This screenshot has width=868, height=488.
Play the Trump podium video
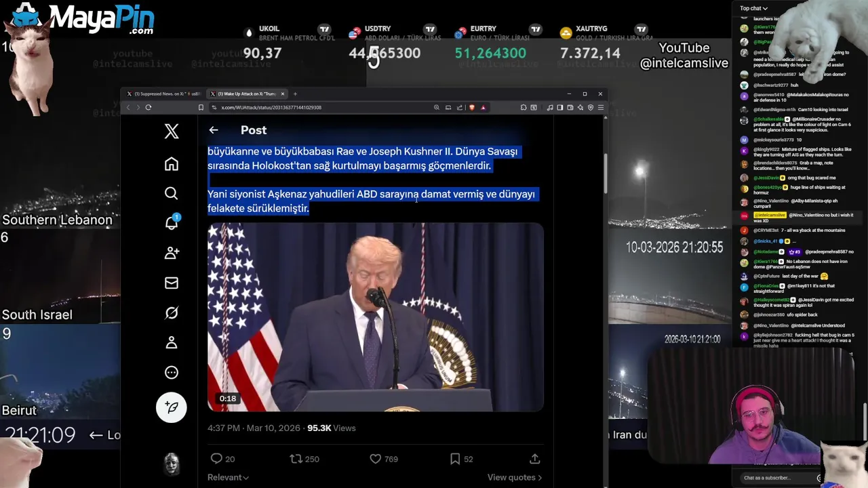coord(375,317)
